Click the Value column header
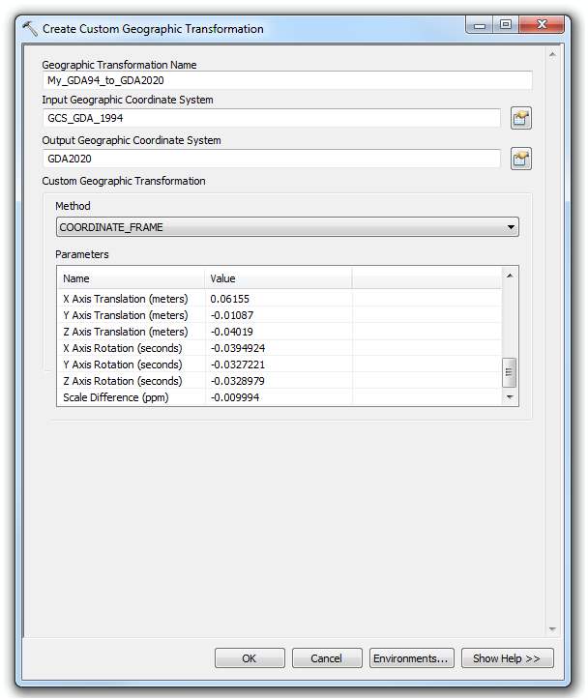The width and height of the screenshot is (588, 700). coord(279,278)
